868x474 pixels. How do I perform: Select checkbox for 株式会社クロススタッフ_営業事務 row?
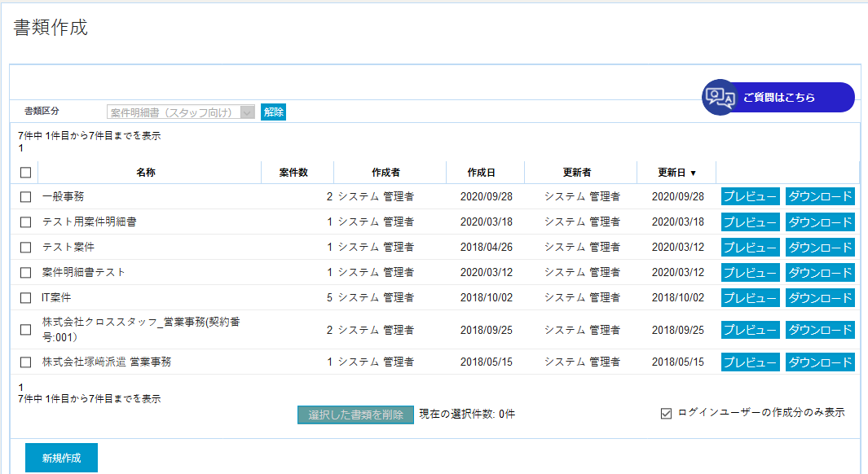(25, 330)
